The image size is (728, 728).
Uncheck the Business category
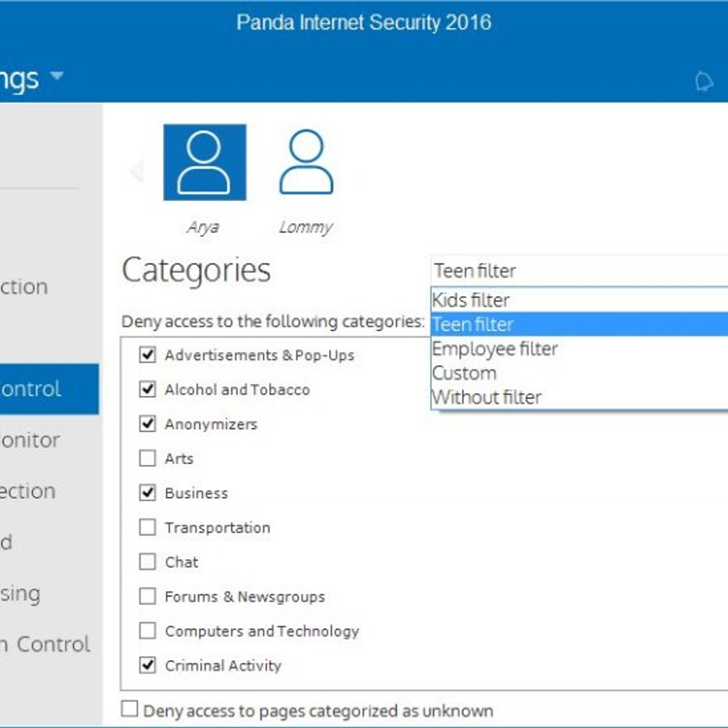click(x=147, y=493)
